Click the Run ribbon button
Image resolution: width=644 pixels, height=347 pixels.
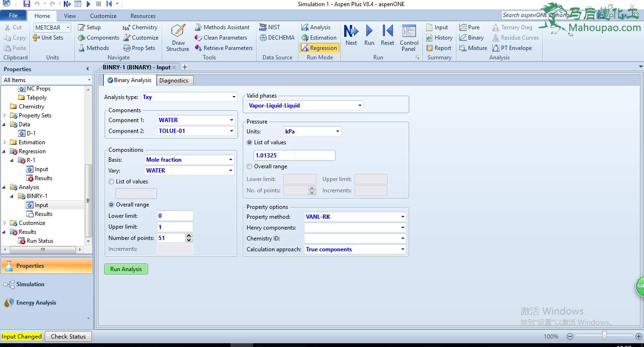[369, 35]
